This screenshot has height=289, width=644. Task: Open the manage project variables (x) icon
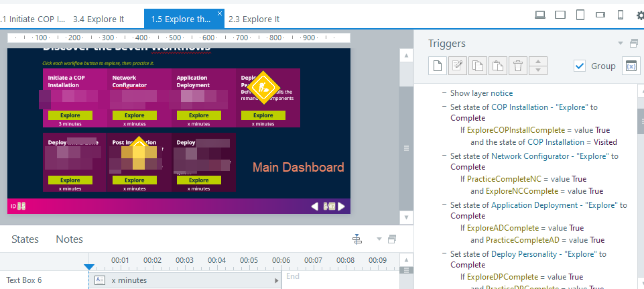[x=631, y=66]
